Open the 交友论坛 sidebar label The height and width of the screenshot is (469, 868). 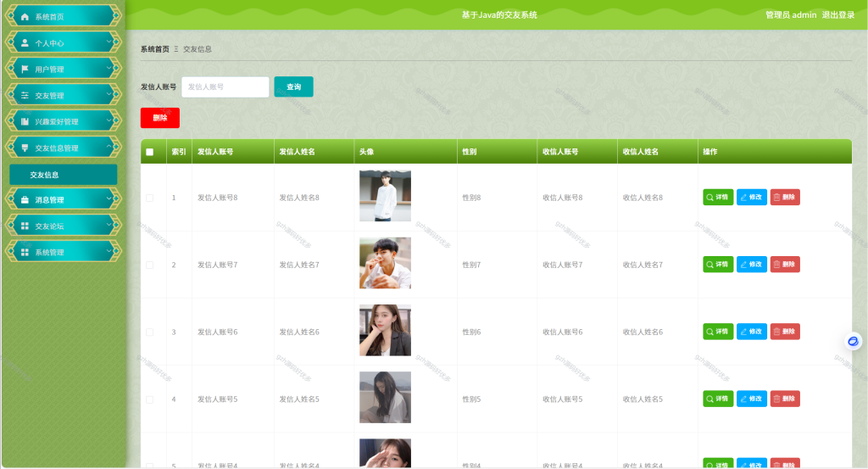click(49, 226)
